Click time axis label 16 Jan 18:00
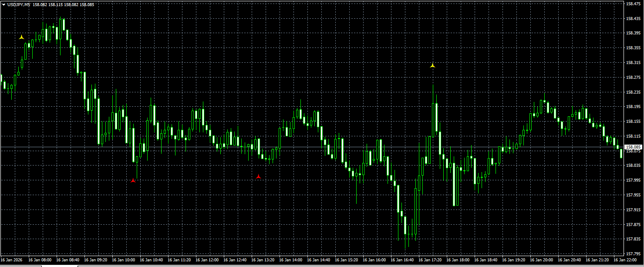This screenshot has width=644, height=267. coord(458,260)
